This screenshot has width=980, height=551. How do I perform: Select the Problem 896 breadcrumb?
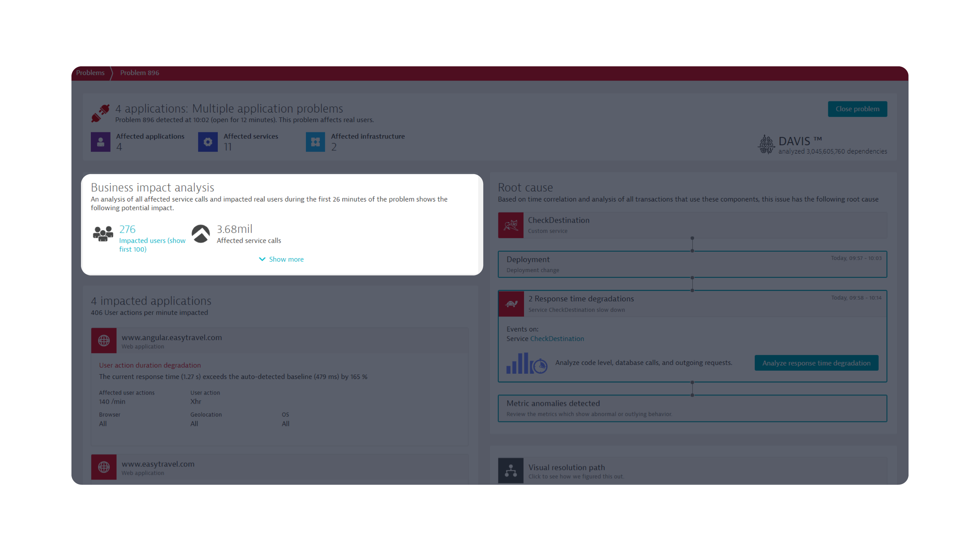coord(140,73)
